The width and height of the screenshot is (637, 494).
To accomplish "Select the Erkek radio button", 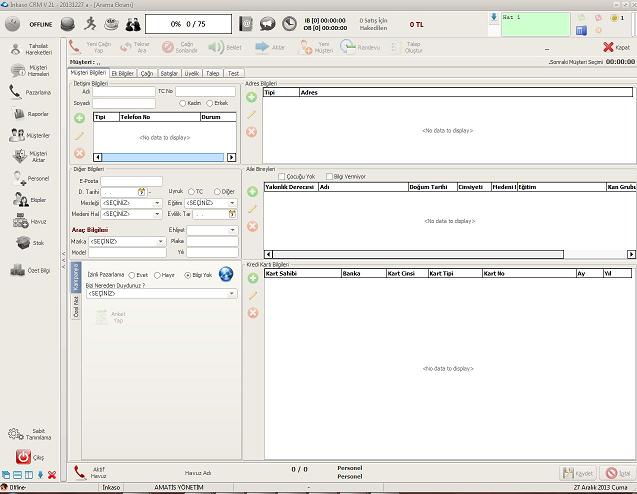I will pyautogui.click(x=210, y=103).
